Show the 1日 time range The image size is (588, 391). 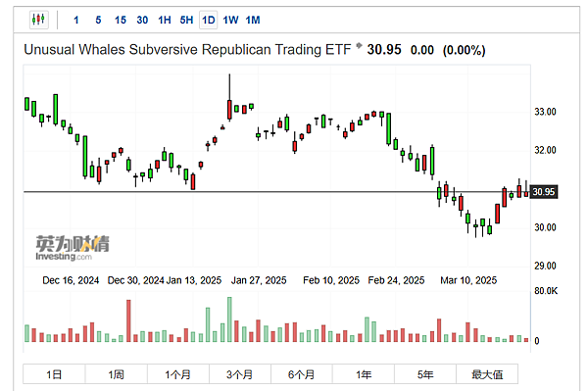(54, 373)
